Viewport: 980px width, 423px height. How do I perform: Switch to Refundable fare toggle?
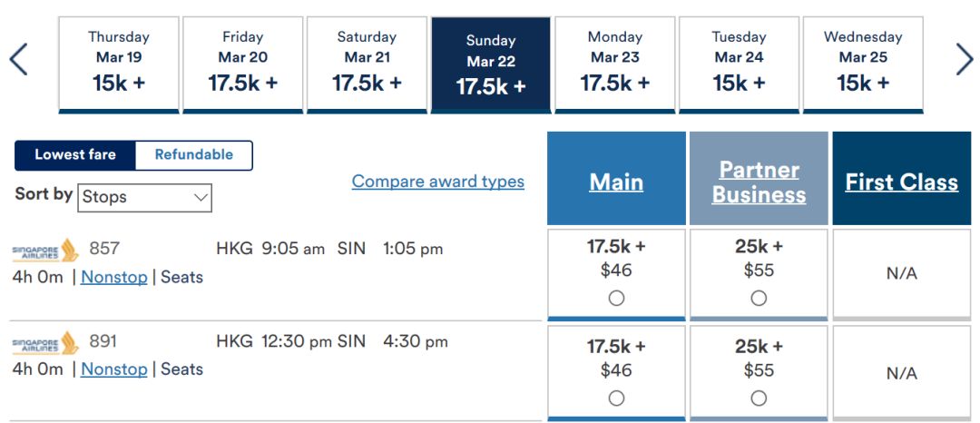(194, 155)
